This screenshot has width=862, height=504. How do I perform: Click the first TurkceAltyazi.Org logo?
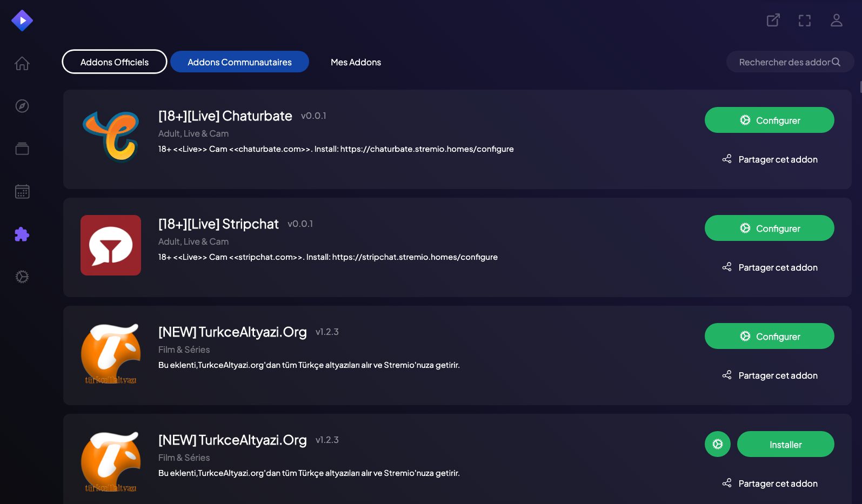tap(111, 353)
